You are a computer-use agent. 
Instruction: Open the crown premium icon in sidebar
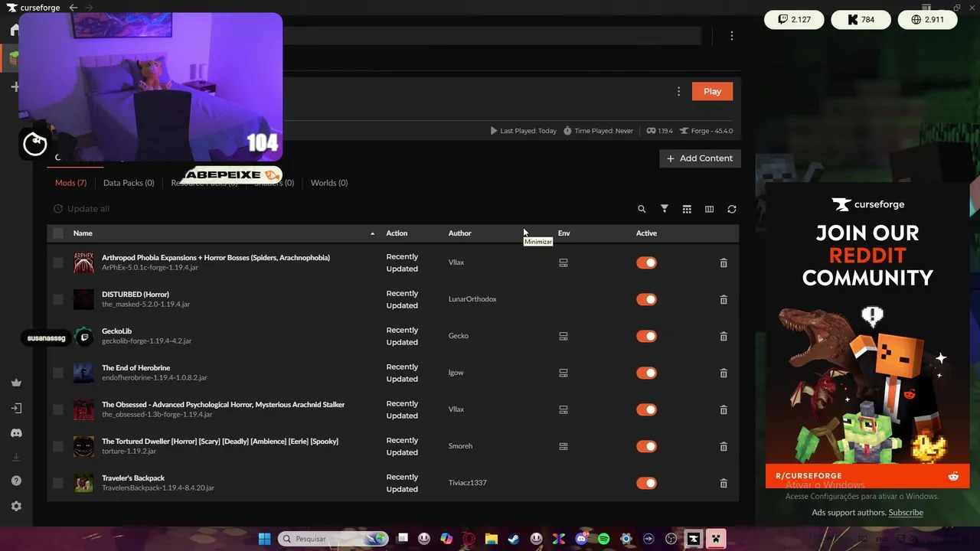[x=16, y=383]
